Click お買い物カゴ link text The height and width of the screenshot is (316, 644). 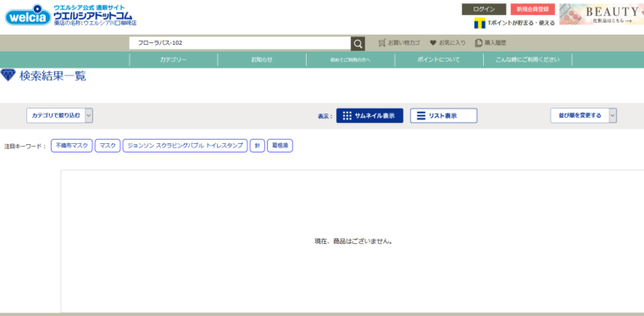[x=404, y=42]
